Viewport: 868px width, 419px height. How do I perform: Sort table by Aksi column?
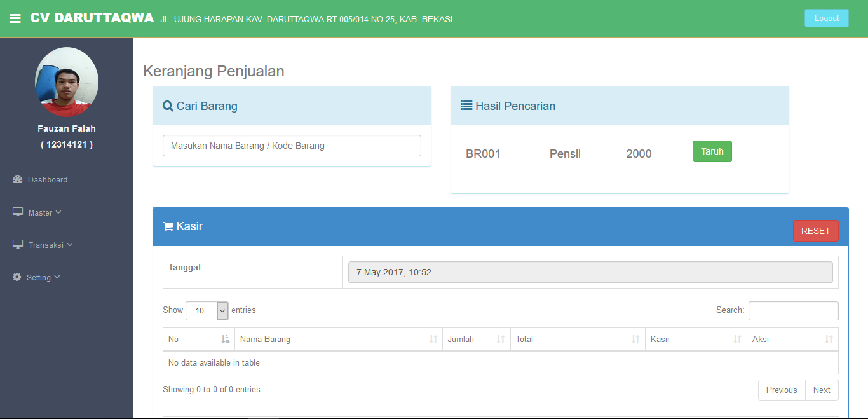click(x=792, y=340)
